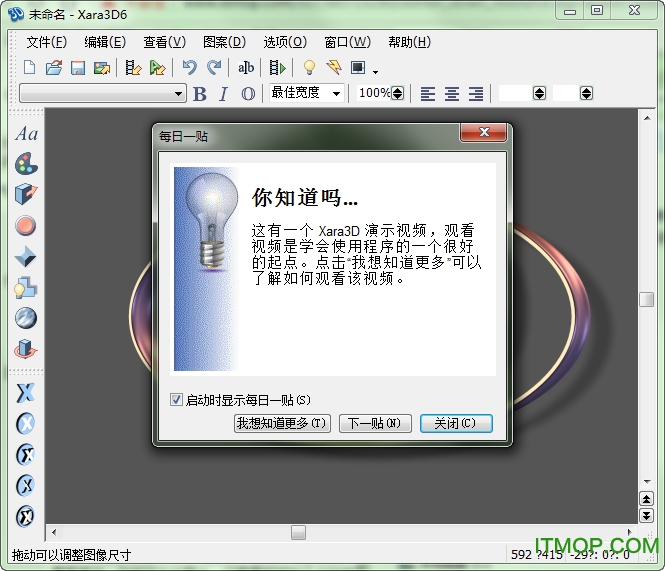Select the third circled X style
This screenshot has width=665, height=571.
(25, 485)
